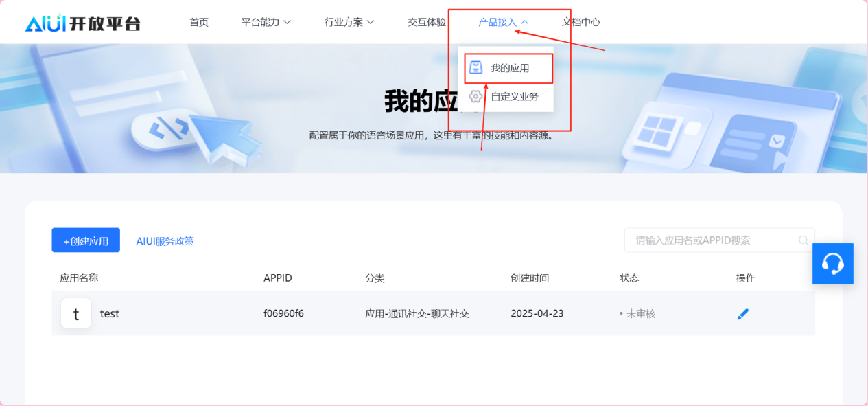868x406 pixels.
Task: Click the test application name
Action: (110, 314)
